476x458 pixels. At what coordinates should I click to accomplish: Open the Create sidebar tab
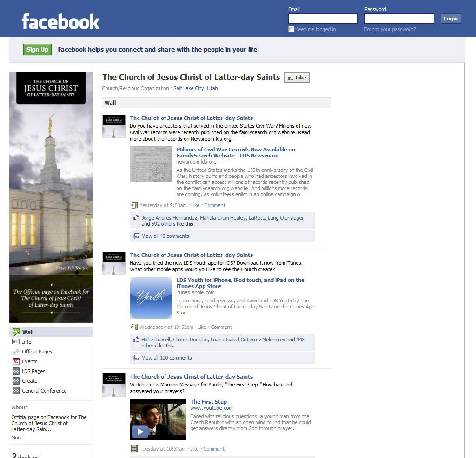(29, 381)
